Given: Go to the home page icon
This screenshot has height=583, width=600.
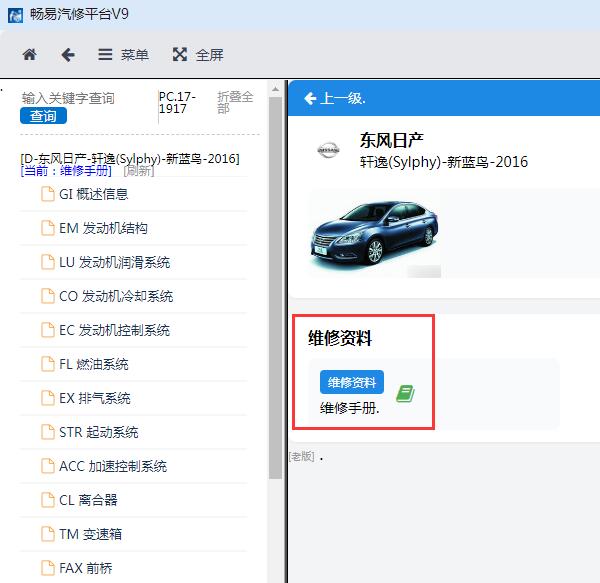Looking at the screenshot, I should pyautogui.click(x=29, y=55).
